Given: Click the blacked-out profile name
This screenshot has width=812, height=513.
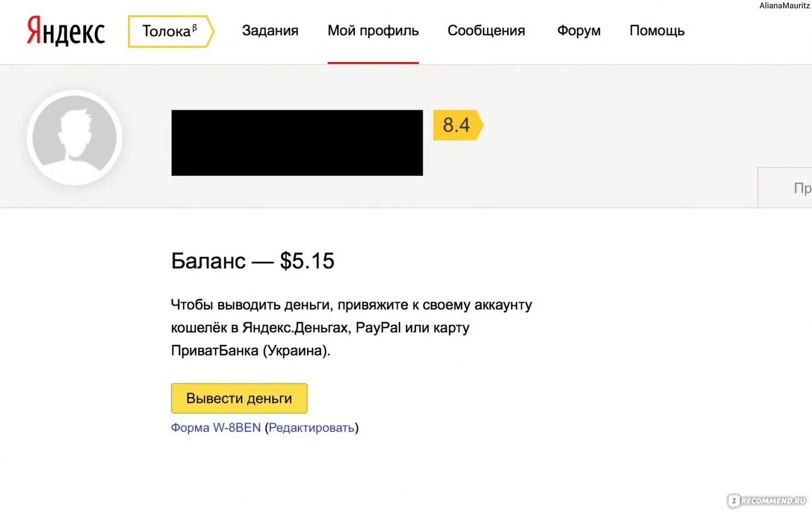Looking at the screenshot, I should point(297,142).
